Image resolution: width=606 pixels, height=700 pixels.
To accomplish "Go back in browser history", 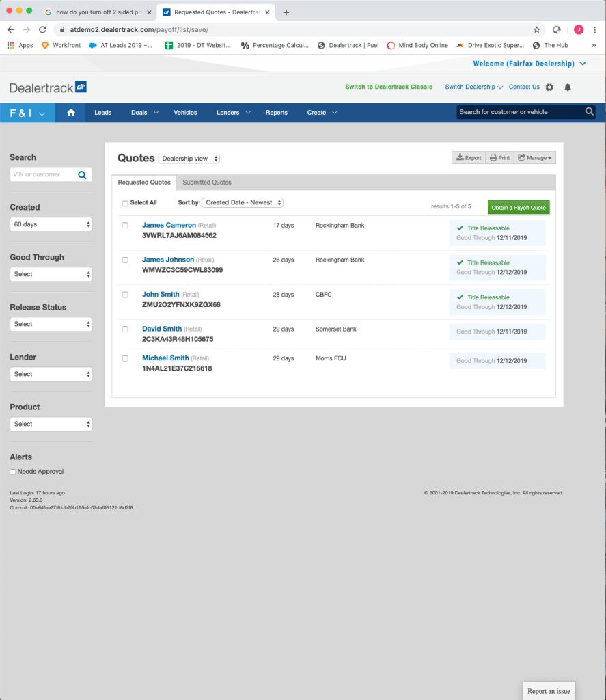I will [11, 30].
